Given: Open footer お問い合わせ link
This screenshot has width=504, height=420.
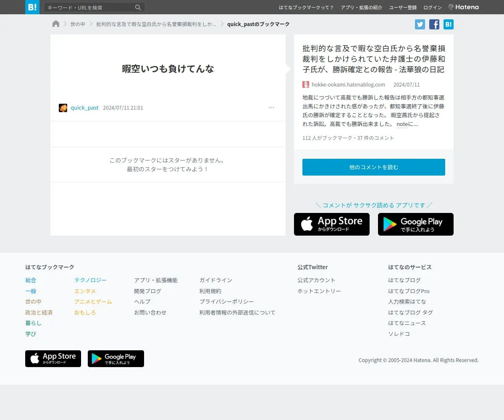Looking at the screenshot, I should (150, 312).
